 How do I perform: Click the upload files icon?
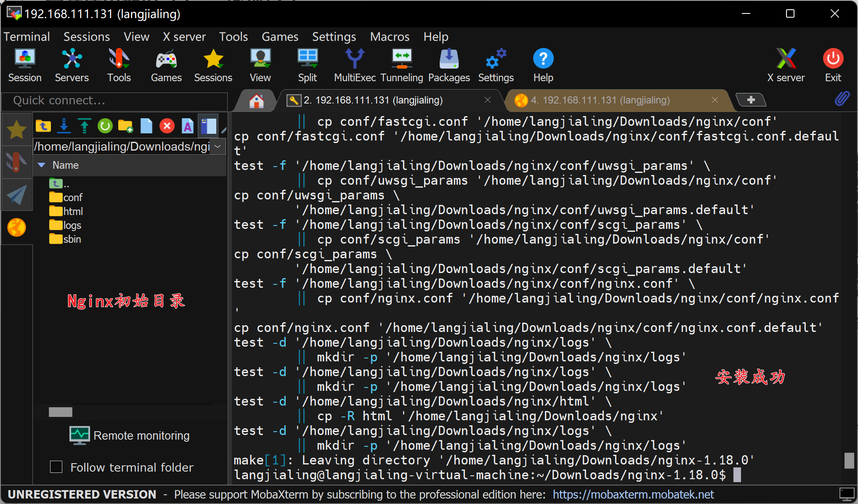coord(85,126)
